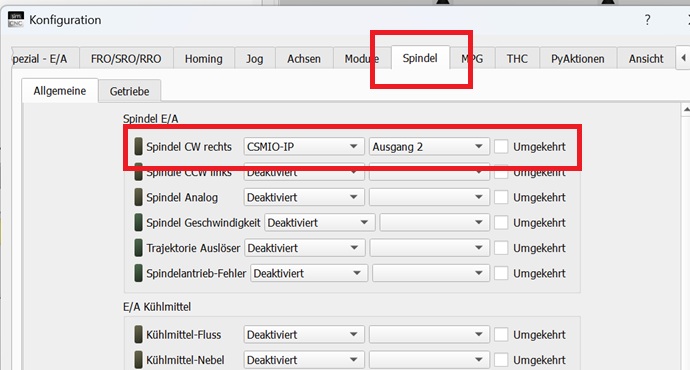690x370 pixels.
Task: Enable Umgekehrt for Spindel Geschwindigkeit
Action: (x=501, y=223)
